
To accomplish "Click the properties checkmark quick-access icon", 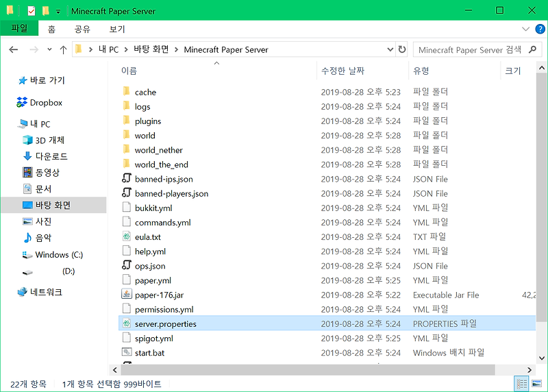I will coord(32,11).
